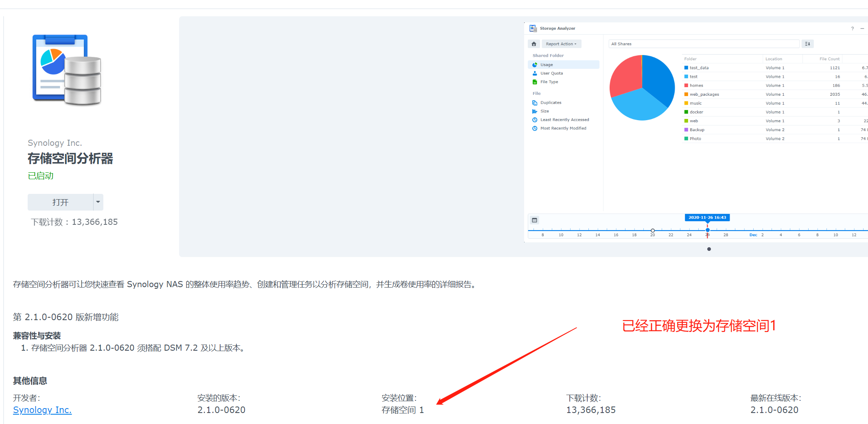
Task: Click the File Type document icon
Action: pyautogui.click(x=535, y=82)
